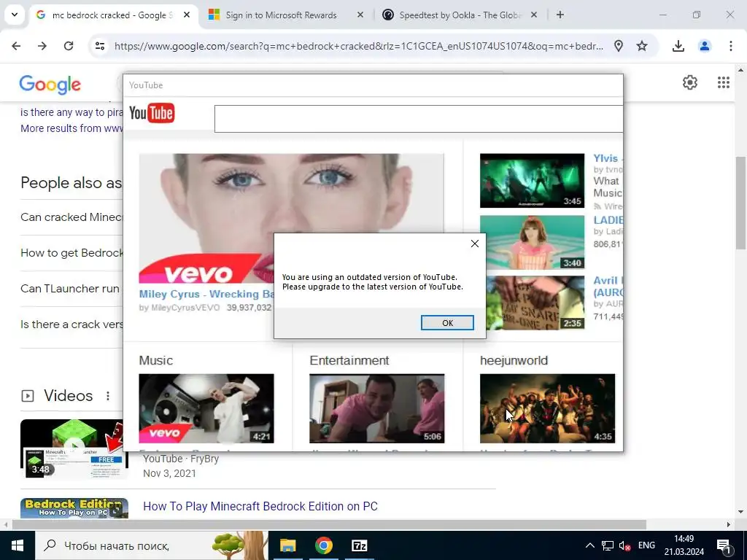This screenshot has height=560, width=747.
Task: Click the Google logo
Action: [50, 85]
